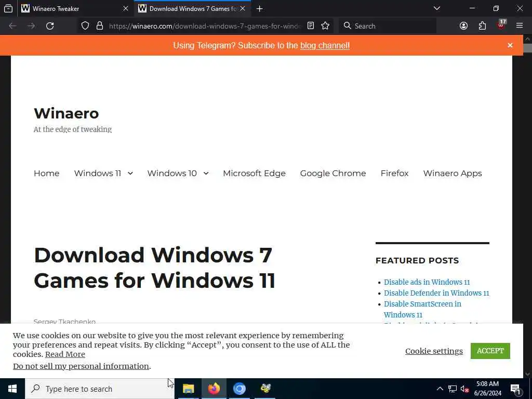Open uBlock extension icon showing 17
Screen dimensions: 532x399
click(x=501, y=25)
